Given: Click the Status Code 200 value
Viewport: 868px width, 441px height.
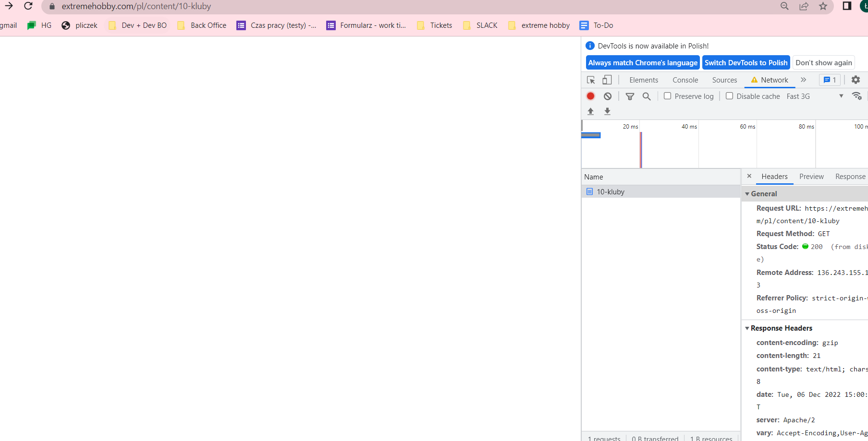Looking at the screenshot, I should pyautogui.click(x=817, y=247).
